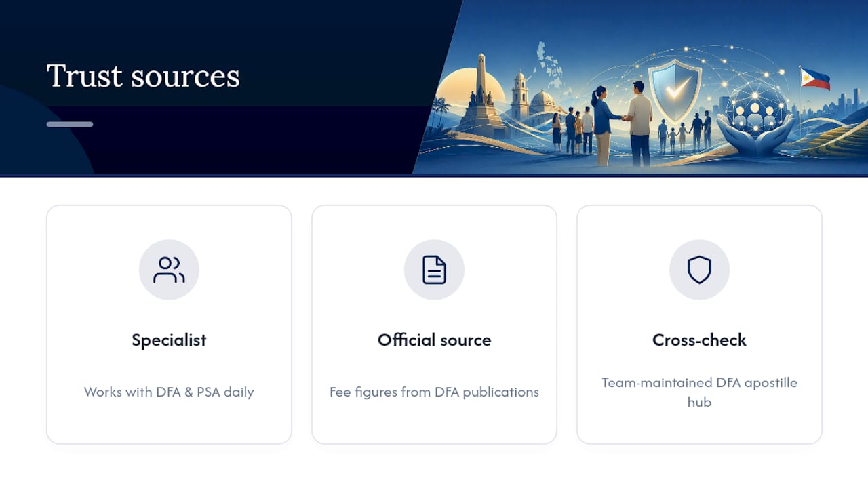Click 'Fee figures from DFA publications' text

(434, 392)
